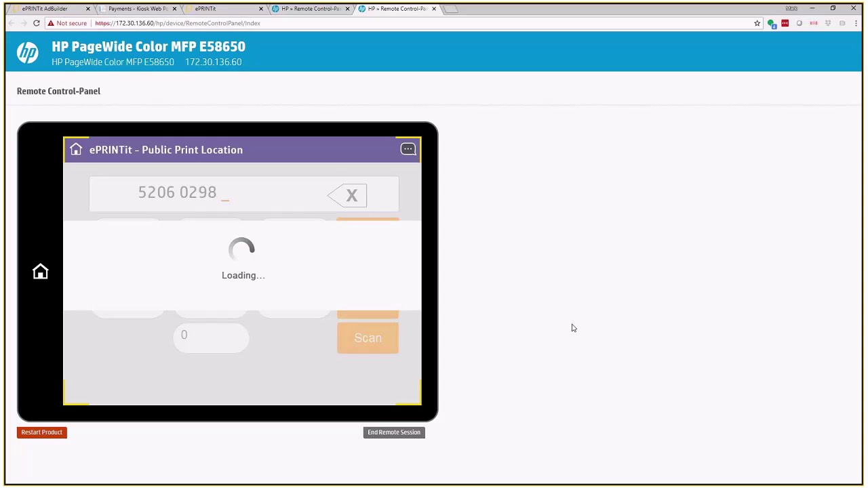Click the Not secure warning icon
Screen dimensions: 868x488
(x=51, y=23)
